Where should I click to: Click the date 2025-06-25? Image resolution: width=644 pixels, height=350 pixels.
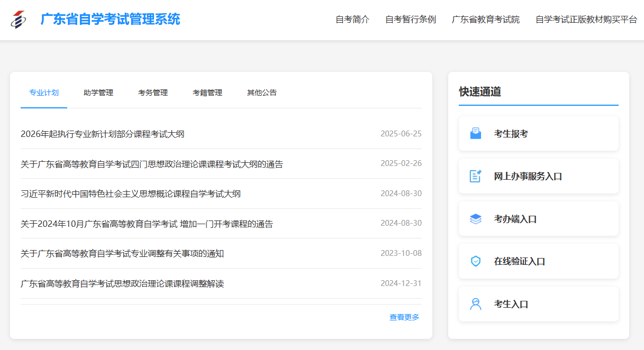[401, 134]
